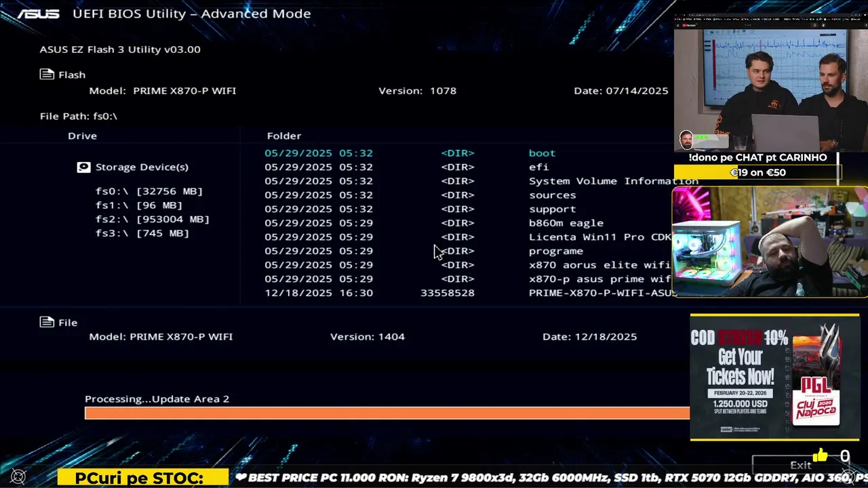Click the Flash model PRIME X870-P WIFI text
Screen dimensions: 868x488
(184, 90)
